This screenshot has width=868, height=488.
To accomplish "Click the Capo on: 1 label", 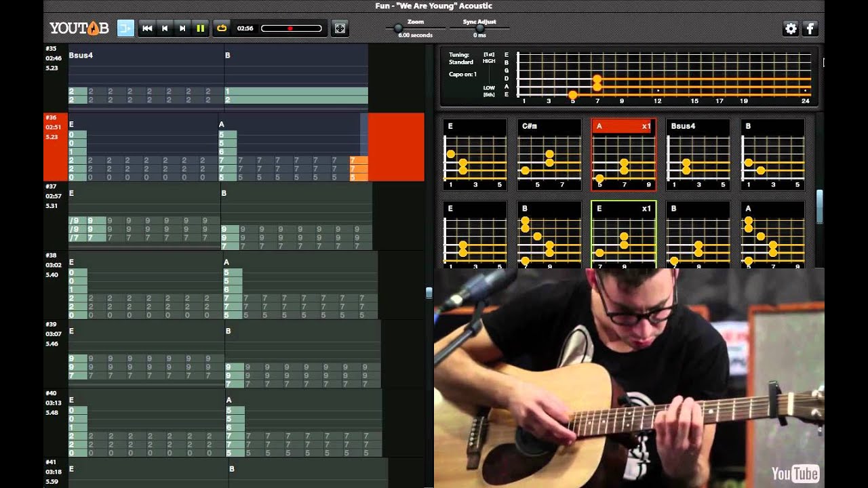I will point(462,75).
